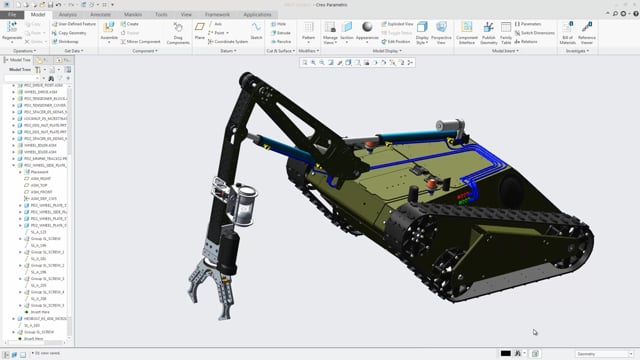Click Edit Position

pos(396,42)
